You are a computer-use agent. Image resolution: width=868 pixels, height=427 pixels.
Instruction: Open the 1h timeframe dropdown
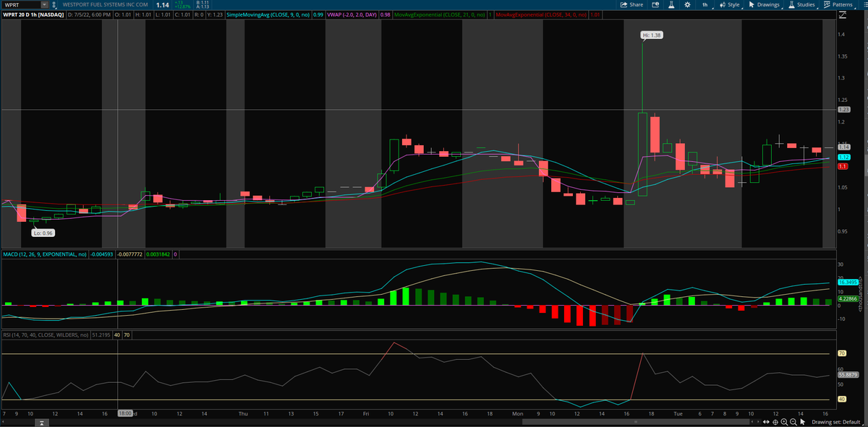(705, 4)
